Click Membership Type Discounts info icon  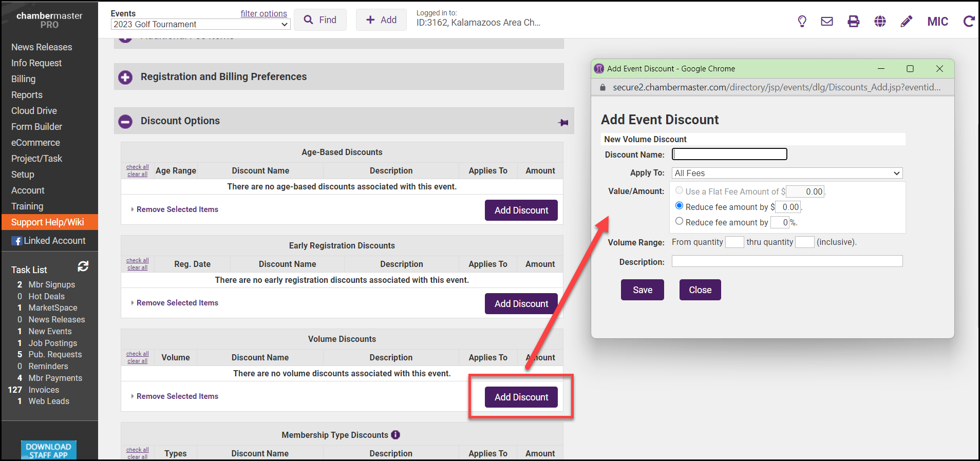point(395,435)
